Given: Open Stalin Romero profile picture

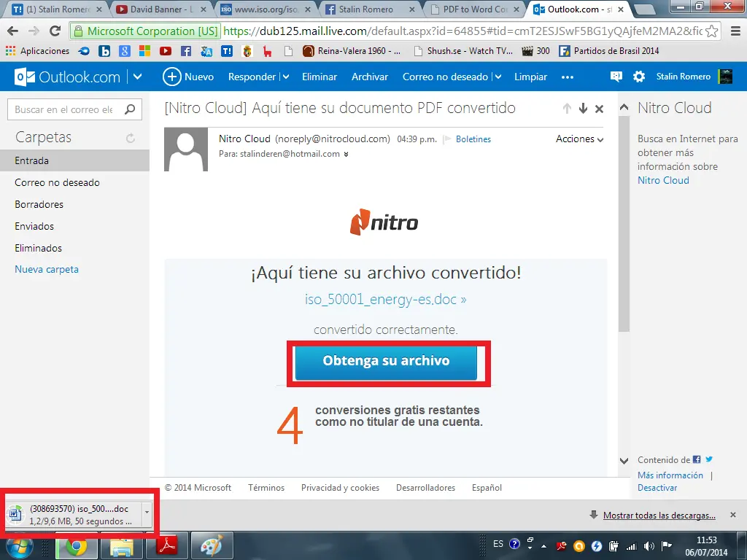Looking at the screenshot, I should tap(725, 77).
